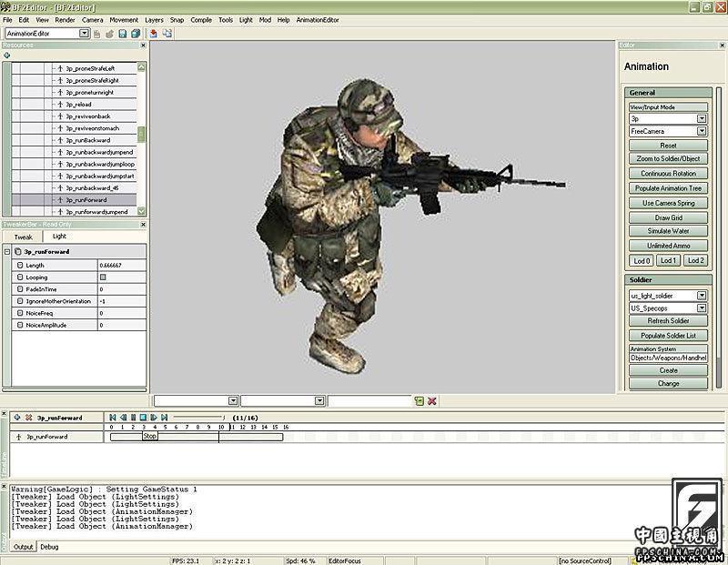Close the Resources panel
This screenshot has width=728, height=565.
tap(143, 45)
